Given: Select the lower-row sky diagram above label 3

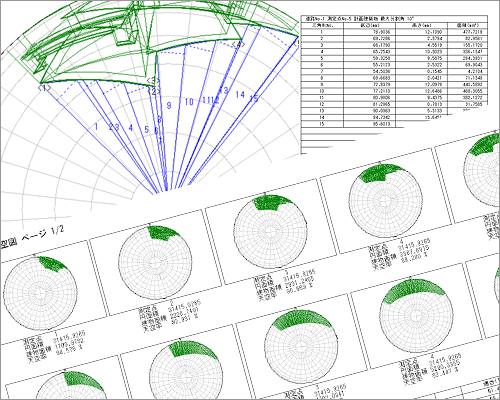Looking at the screenshot, I should [301, 347].
